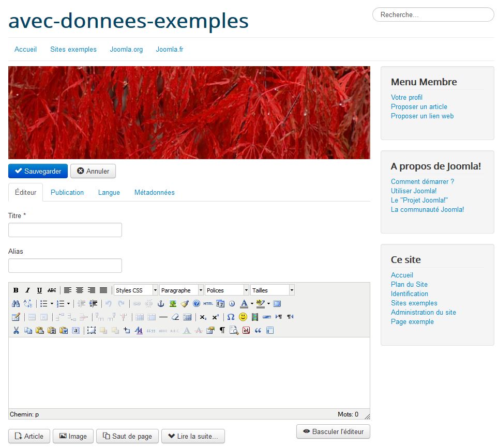Open Proposer un lien web link
The image size is (498, 448).
coord(422,116)
